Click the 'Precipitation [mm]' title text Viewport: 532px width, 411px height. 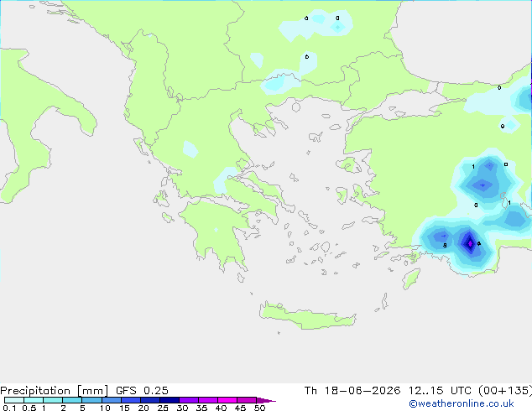(55, 391)
